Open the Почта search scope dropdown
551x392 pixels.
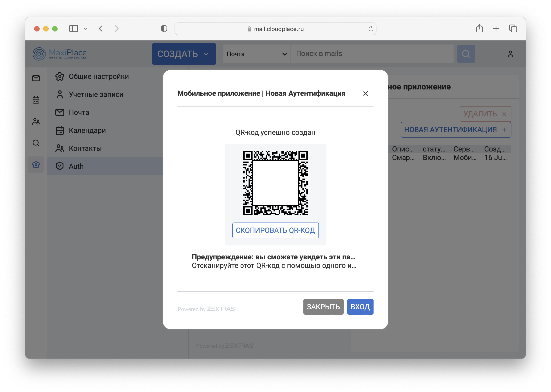(x=256, y=54)
